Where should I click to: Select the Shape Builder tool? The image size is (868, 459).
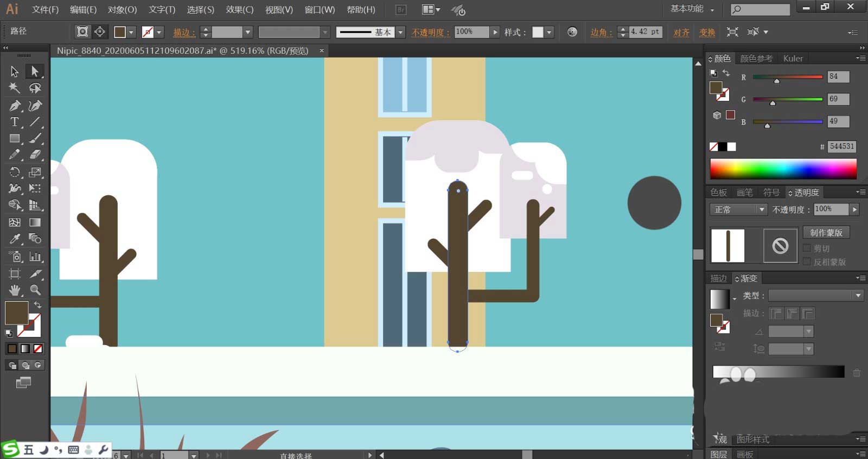(x=15, y=205)
